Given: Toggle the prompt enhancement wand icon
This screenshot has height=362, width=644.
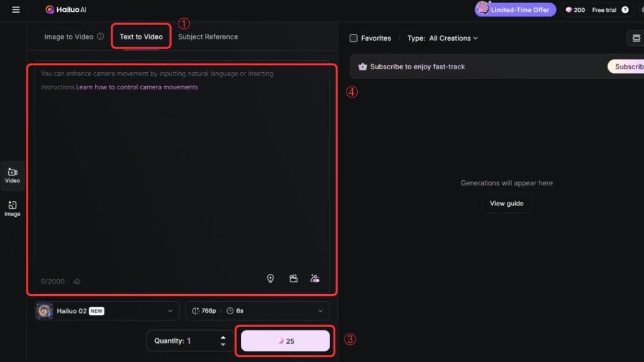Looking at the screenshot, I should click(x=315, y=278).
